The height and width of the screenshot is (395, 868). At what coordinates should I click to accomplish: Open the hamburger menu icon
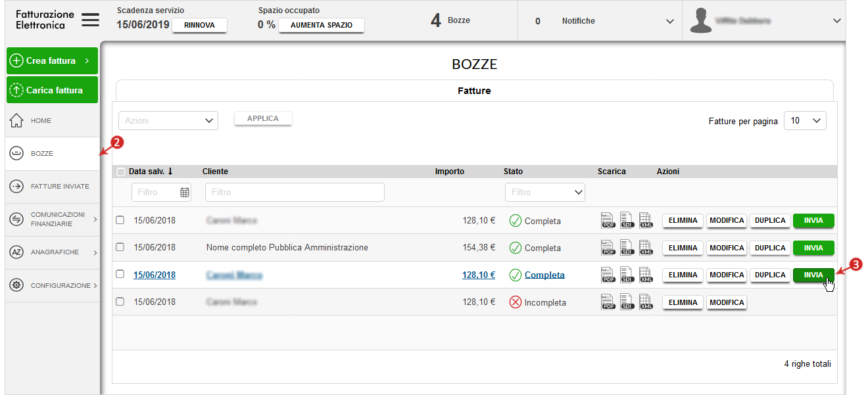[x=91, y=20]
